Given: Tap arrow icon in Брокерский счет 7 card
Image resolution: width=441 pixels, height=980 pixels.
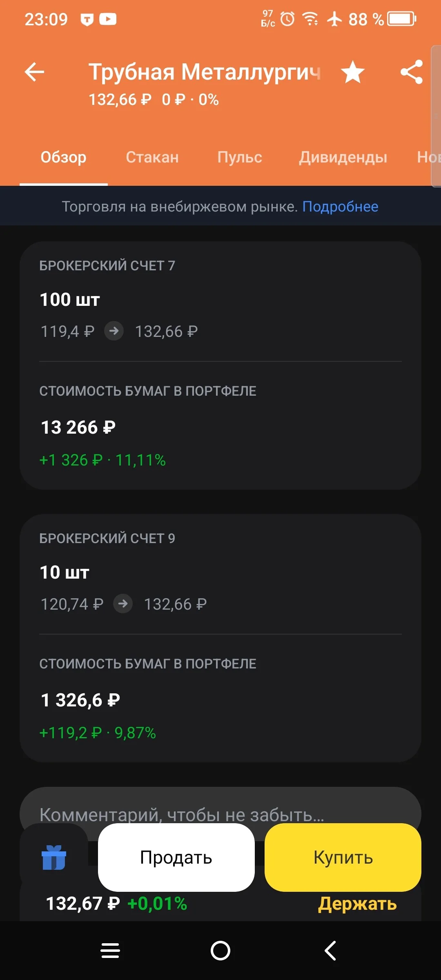Looking at the screenshot, I should point(114,331).
